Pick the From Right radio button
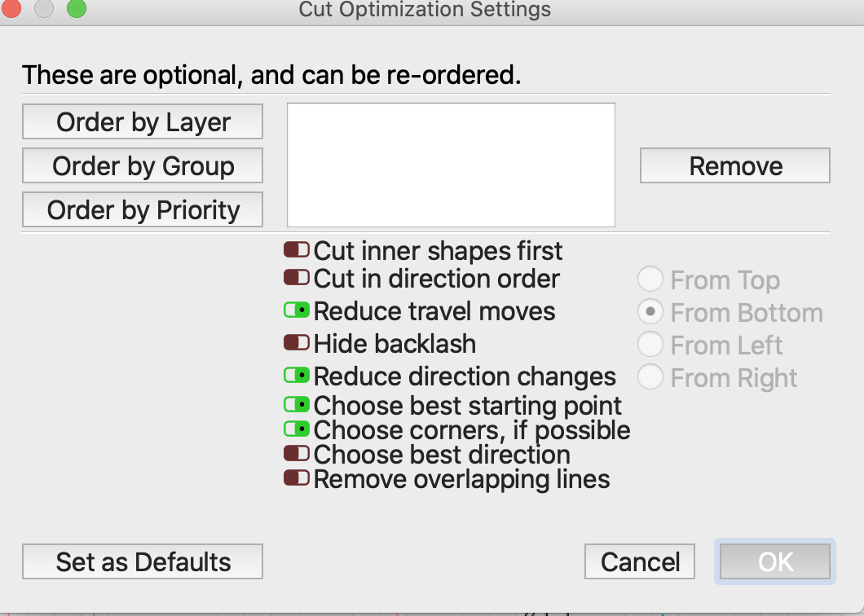Viewport: 864px width, 616px height. [650, 377]
